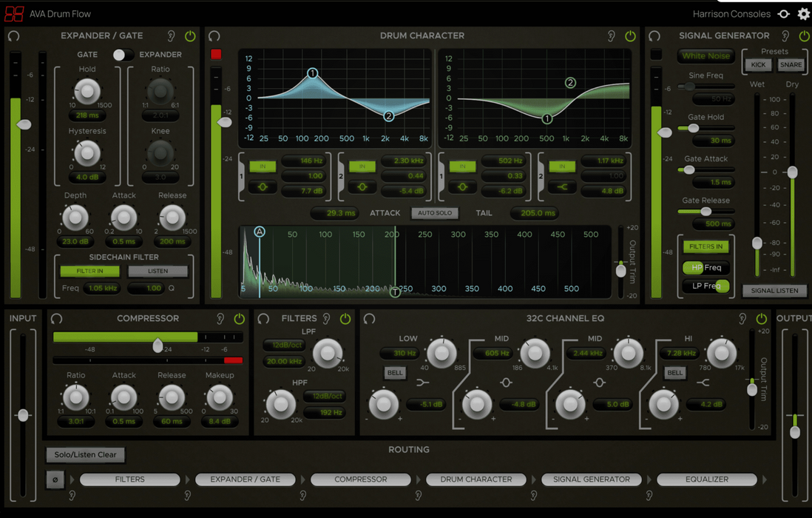812x518 pixels.
Task: Open the White Noise type selector
Action: coord(706,56)
